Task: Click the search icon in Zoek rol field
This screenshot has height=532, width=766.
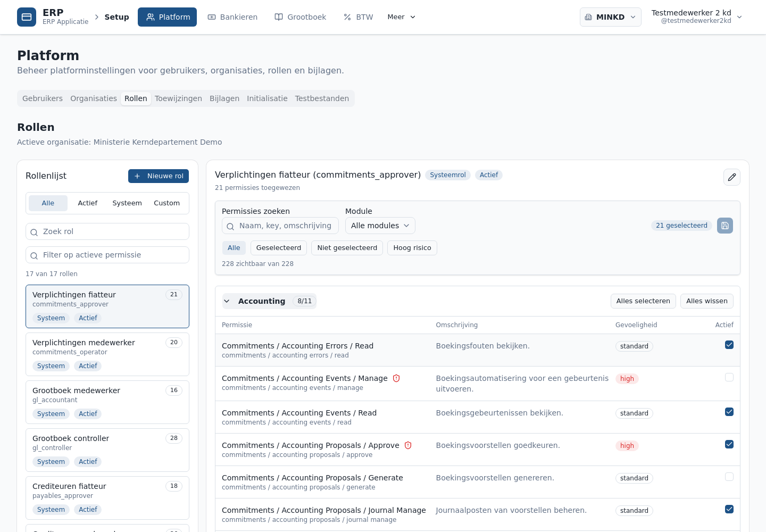Action: [x=34, y=232]
